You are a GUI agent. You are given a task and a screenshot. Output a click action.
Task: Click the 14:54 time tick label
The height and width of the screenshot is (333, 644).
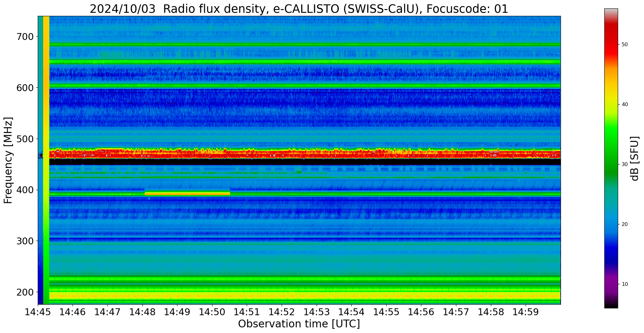(x=352, y=312)
